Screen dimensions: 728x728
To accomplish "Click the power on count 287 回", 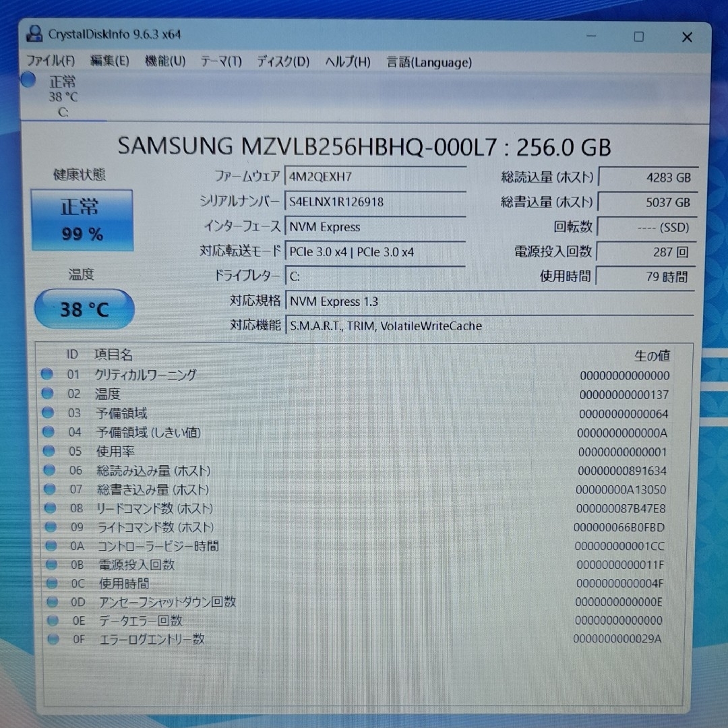I will (646, 252).
